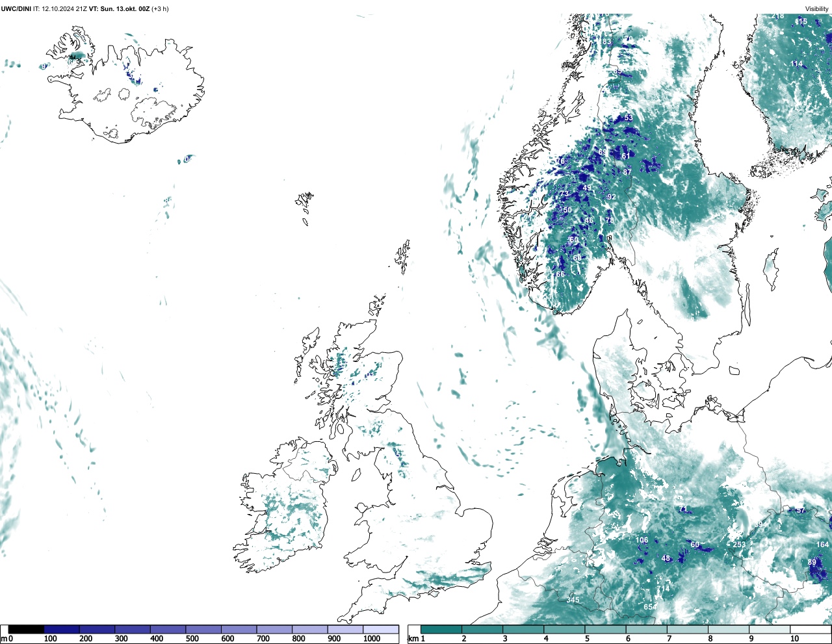Click the '57' value in the east
This screenshot has width=832, height=644.
click(x=800, y=510)
